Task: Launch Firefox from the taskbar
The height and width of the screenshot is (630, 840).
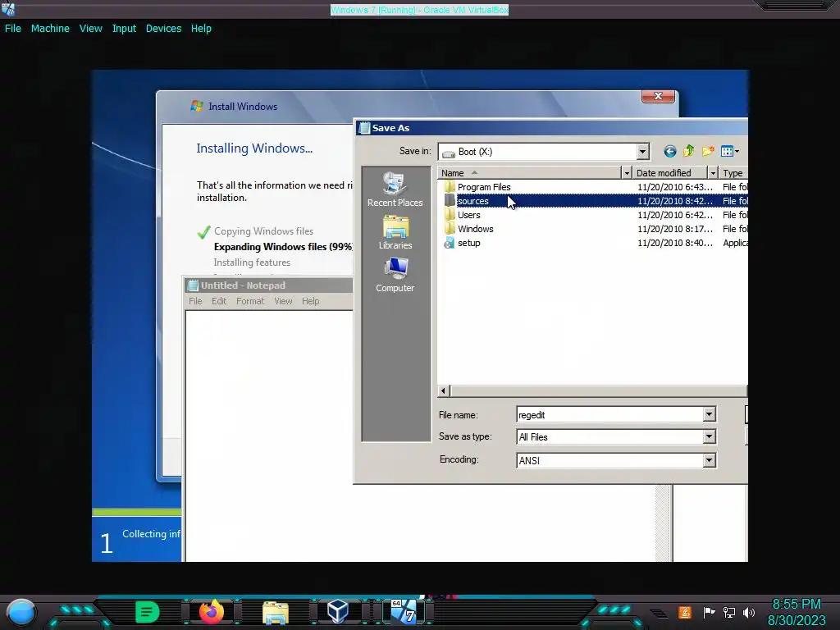Action: (x=212, y=612)
